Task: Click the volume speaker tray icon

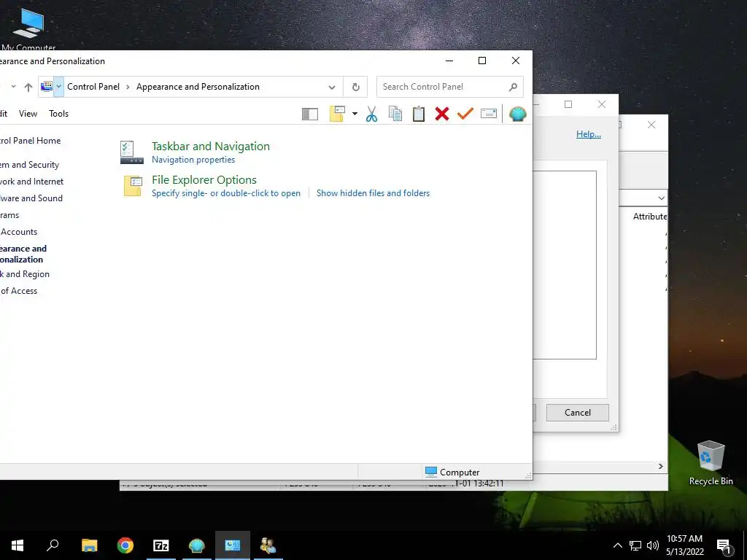Action: (653, 545)
